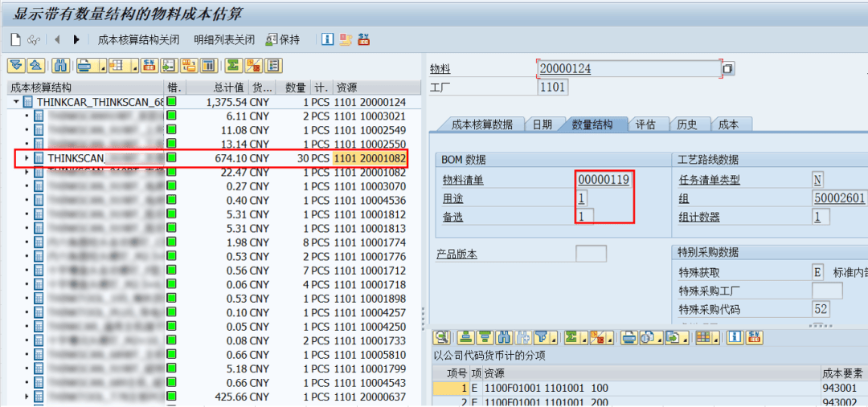Image resolution: width=868 pixels, height=407 pixels.
Task: Expand all nodes in costing structure toolbar
Action: pos(15,66)
